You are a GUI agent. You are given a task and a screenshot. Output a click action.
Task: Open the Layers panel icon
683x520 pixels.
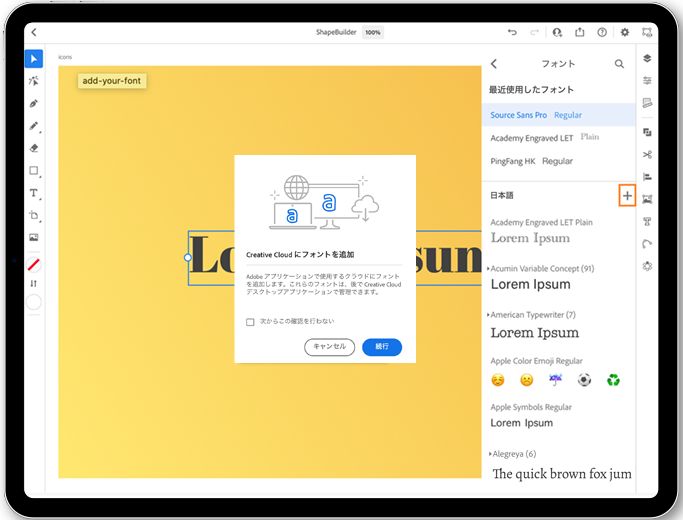(x=647, y=58)
